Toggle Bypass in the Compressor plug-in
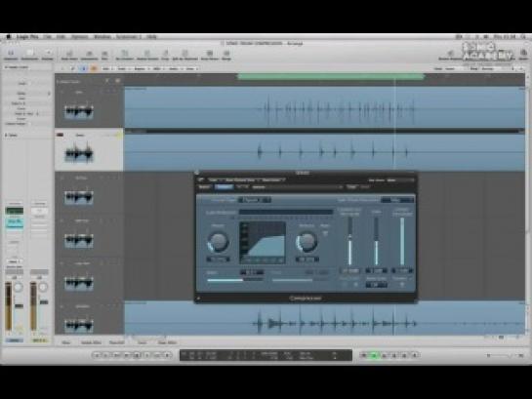Screen dimensions: 532x399 (x=205, y=186)
